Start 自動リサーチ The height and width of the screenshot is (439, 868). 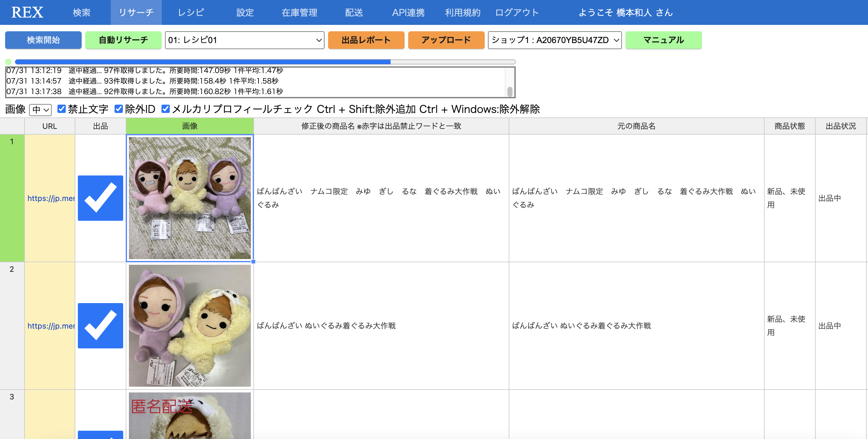[123, 40]
